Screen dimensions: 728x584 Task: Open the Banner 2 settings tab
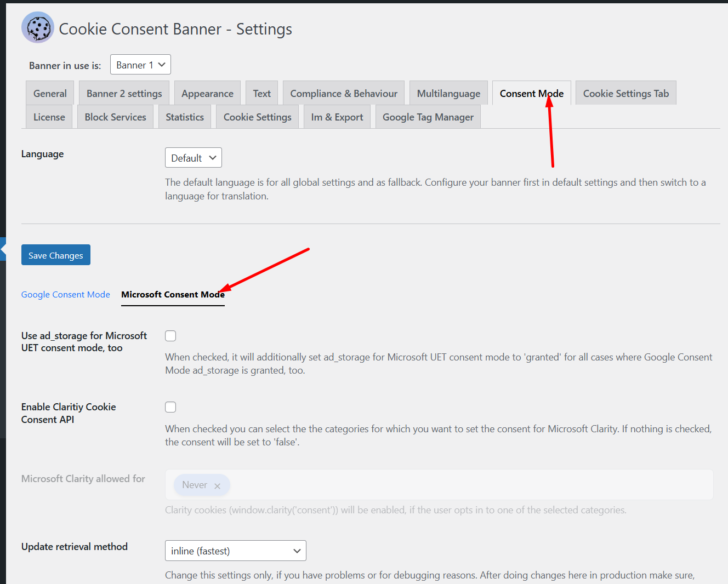click(x=124, y=93)
